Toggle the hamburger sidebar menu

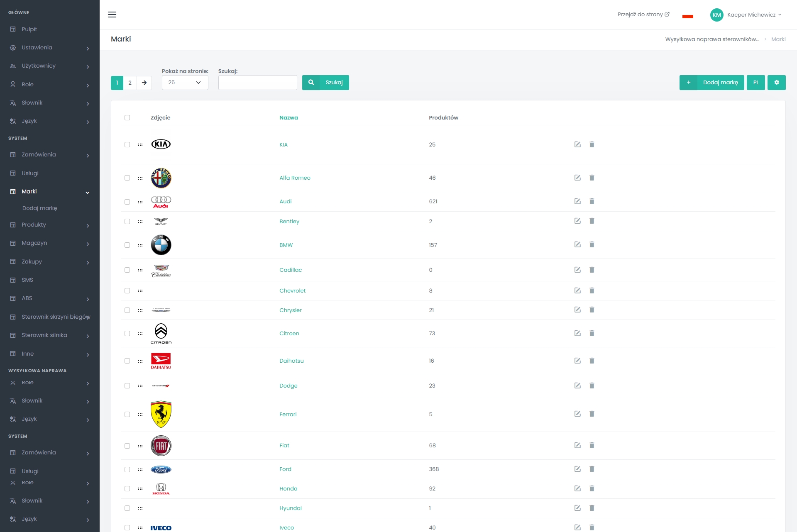pyautogui.click(x=112, y=15)
